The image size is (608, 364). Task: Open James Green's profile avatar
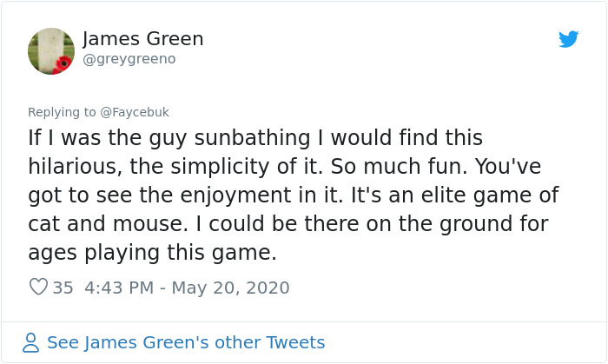[x=51, y=50]
